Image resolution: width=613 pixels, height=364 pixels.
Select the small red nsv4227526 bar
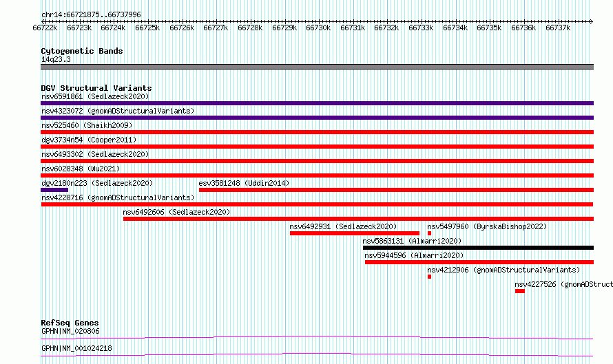[520, 291]
